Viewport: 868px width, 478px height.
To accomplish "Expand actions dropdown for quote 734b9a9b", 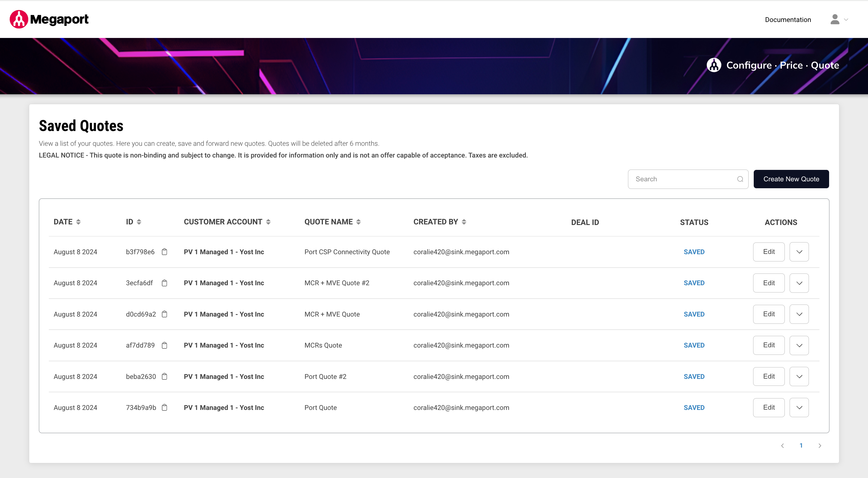I will [799, 408].
